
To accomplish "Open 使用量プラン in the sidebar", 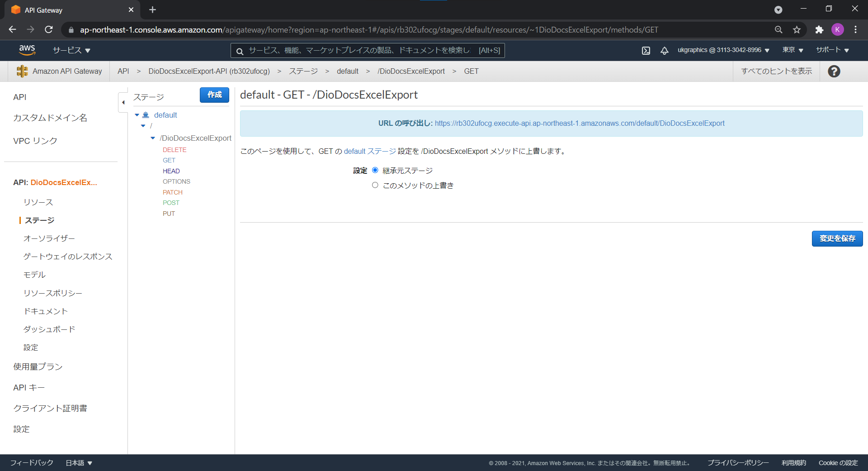I will (x=38, y=366).
